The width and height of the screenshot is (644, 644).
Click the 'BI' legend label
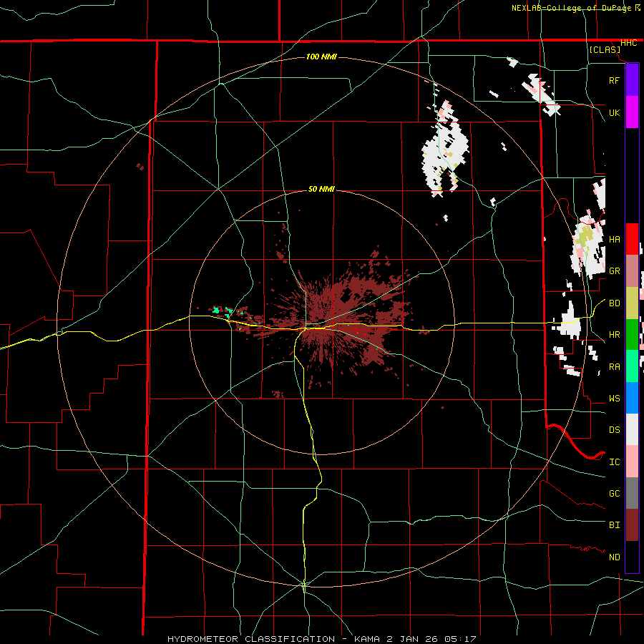click(x=614, y=525)
